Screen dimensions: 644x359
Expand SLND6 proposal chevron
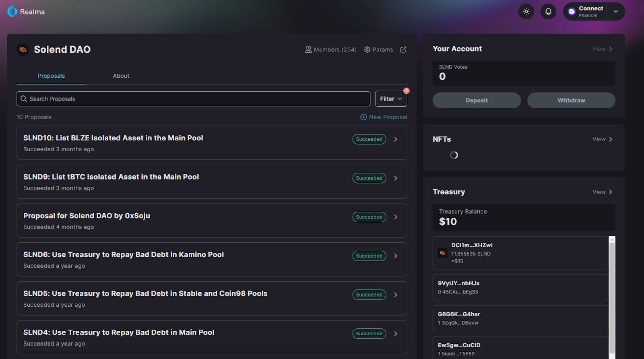(x=396, y=256)
